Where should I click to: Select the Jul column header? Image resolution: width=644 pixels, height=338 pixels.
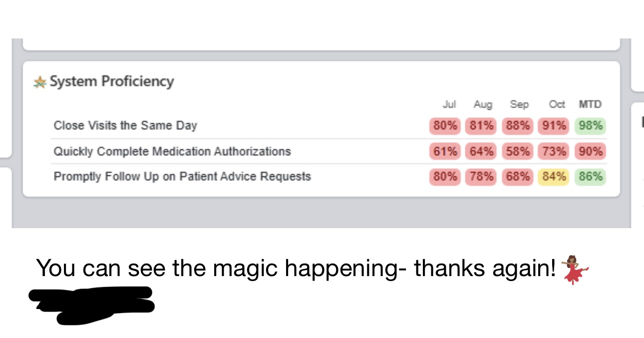[x=449, y=104]
